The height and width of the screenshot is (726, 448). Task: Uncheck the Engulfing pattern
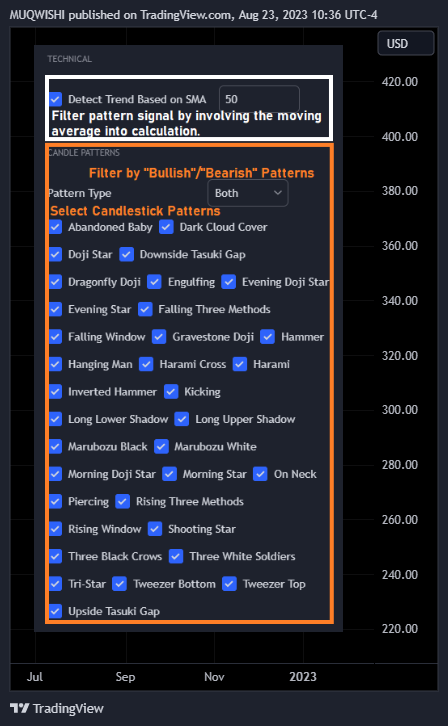pyautogui.click(x=155, y=282)
